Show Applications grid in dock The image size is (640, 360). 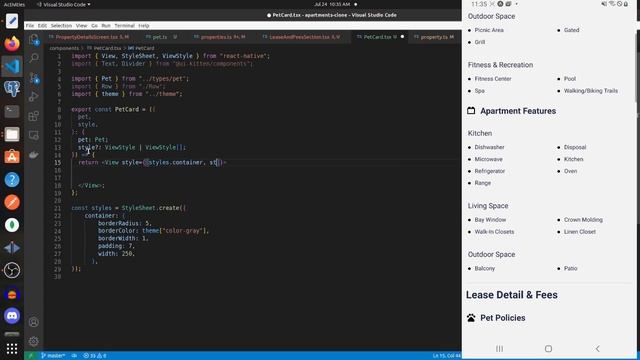(x=12, y=348)
